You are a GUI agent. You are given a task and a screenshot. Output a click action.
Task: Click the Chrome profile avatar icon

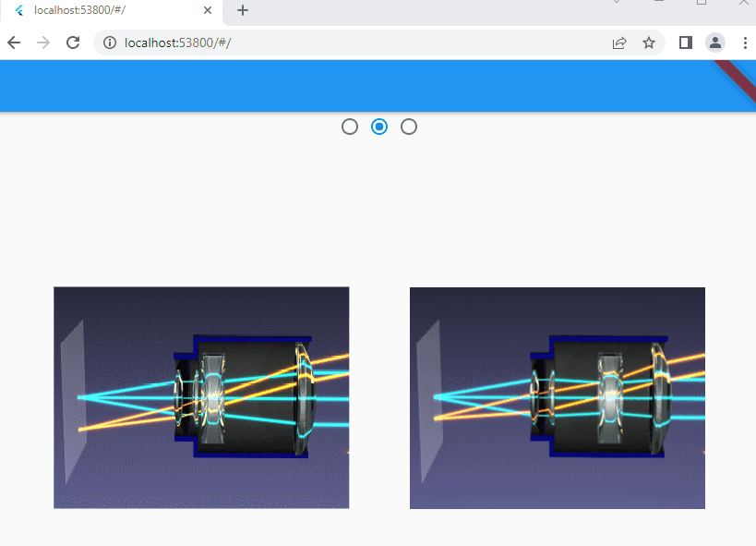[x=715, y=42]
